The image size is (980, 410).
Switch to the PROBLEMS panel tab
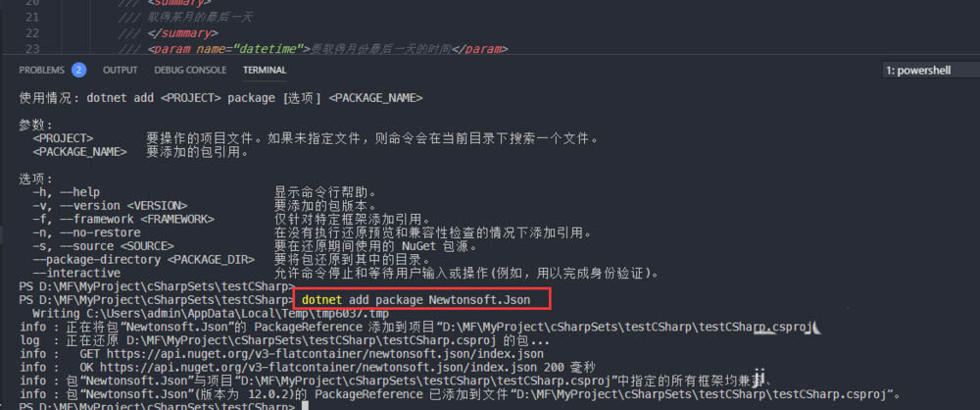[x=42, y=70]
